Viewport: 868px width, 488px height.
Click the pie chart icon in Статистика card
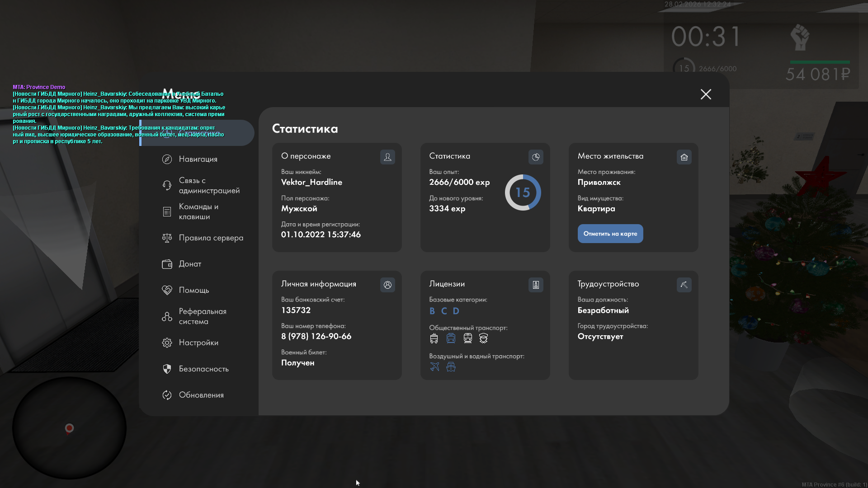click(536, 157)
